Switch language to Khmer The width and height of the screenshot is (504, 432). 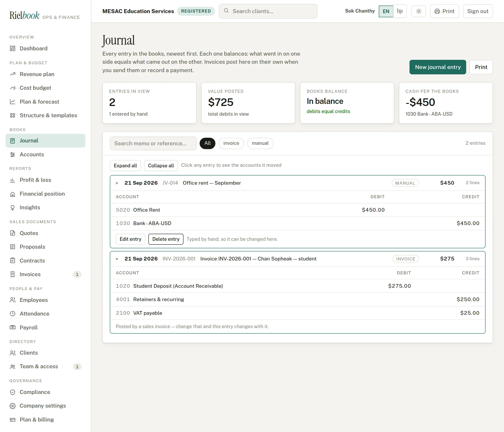400,11
